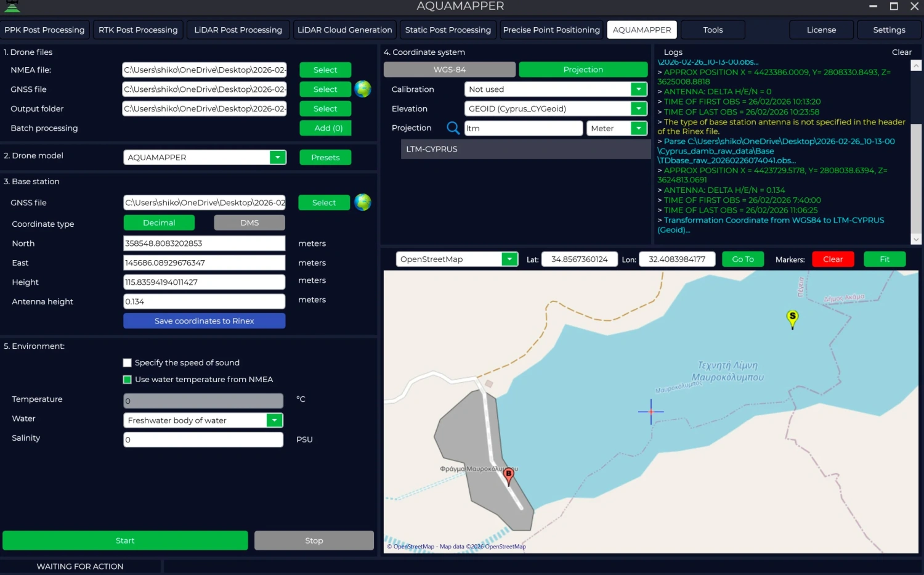Click Select for the NMEA file
Screen dimensions: 924x575
click(325, 70)
